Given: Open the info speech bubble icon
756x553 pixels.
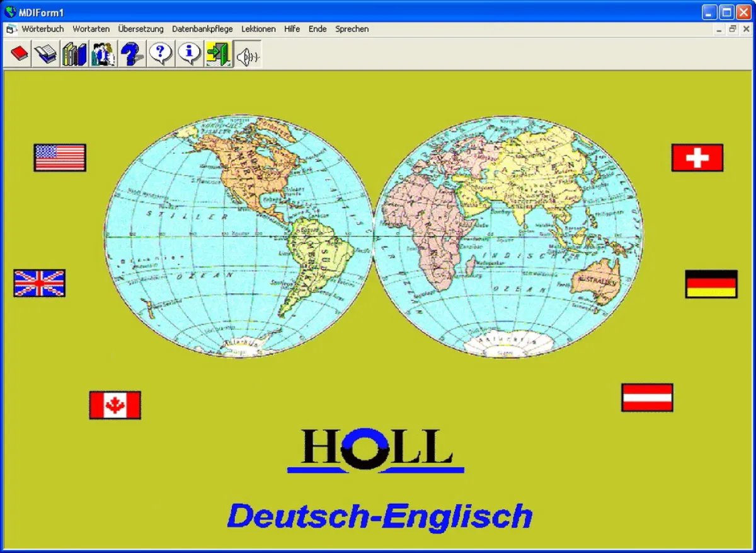Looking at the screenshot, I should tap(190, 54).
